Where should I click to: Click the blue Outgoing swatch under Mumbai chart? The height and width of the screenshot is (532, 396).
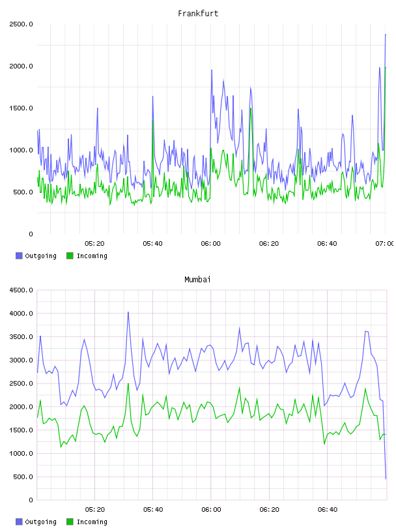click(19, 522)
